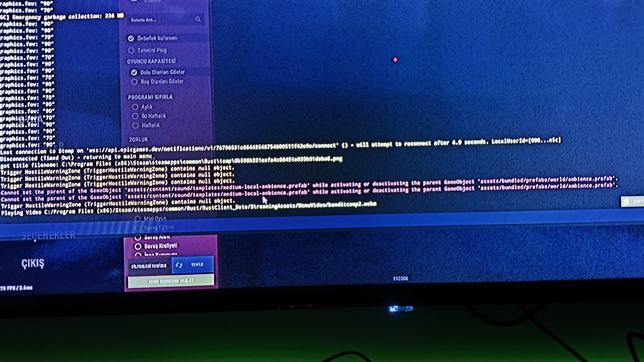
Task: Enable Boş Olanları Göster
Action: [134, 82]
